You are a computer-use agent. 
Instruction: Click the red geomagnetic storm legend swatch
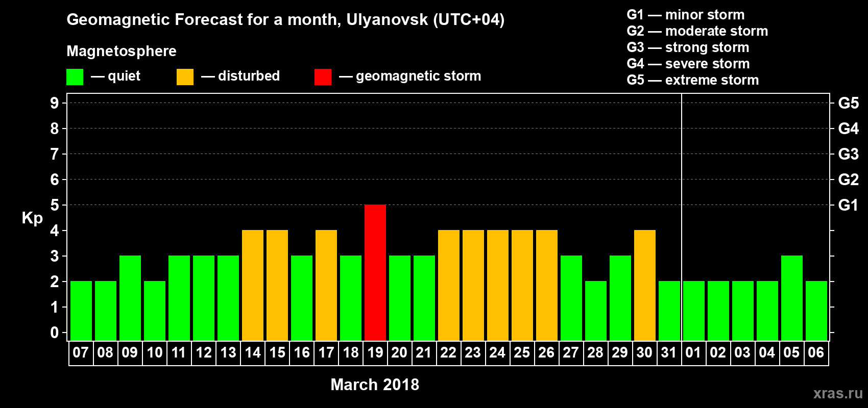click(x=323, y=77)
